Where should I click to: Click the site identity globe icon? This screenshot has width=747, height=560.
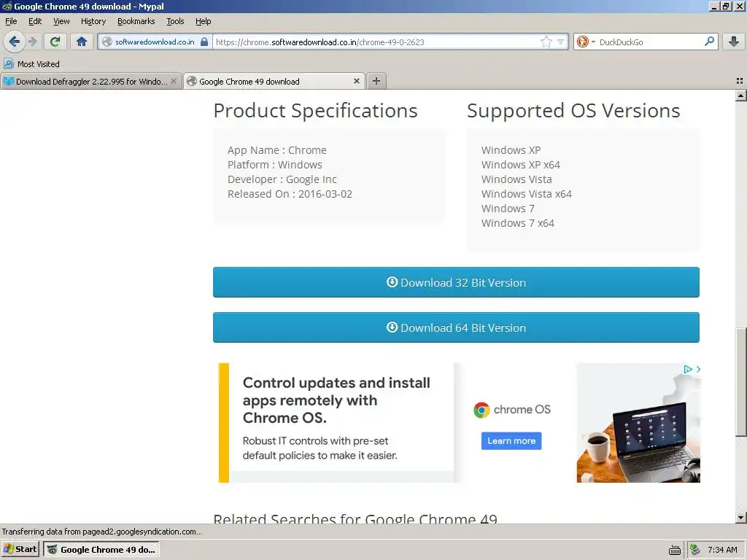pyautogui.click(x=107, y=42)
